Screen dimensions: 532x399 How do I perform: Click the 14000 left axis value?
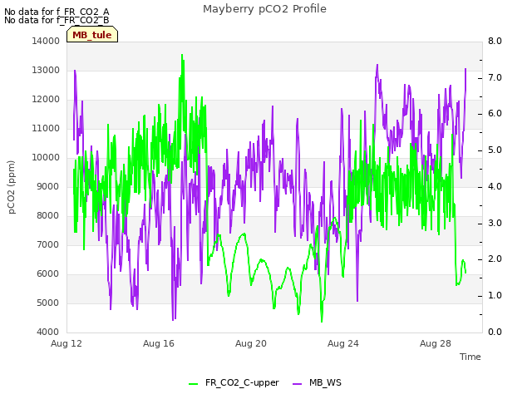pos(46,41)
